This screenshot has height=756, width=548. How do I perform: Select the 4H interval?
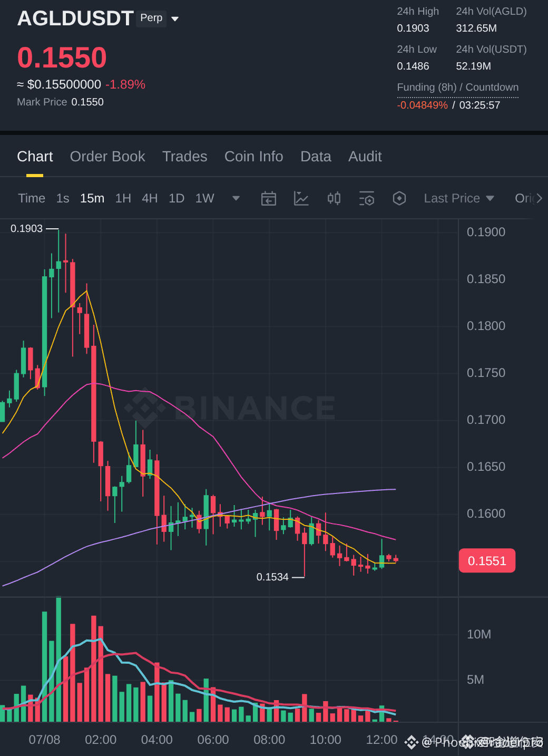tap(150, 198)
